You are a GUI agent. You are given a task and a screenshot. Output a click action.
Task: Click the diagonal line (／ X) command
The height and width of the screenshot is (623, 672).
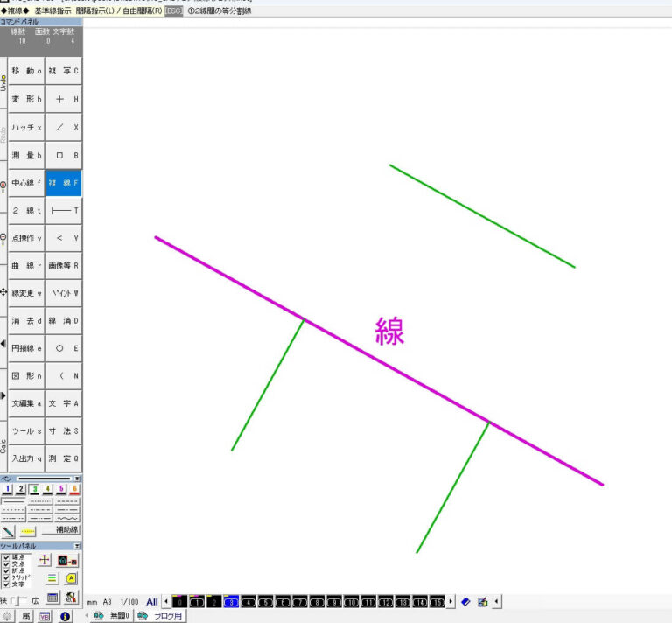point(63,127)
